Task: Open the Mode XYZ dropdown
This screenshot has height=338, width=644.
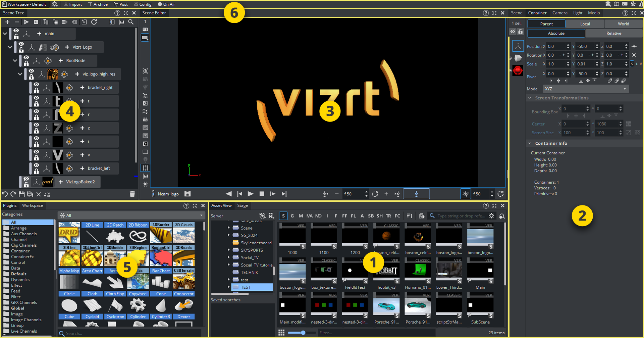Action: tap(585, 89)
